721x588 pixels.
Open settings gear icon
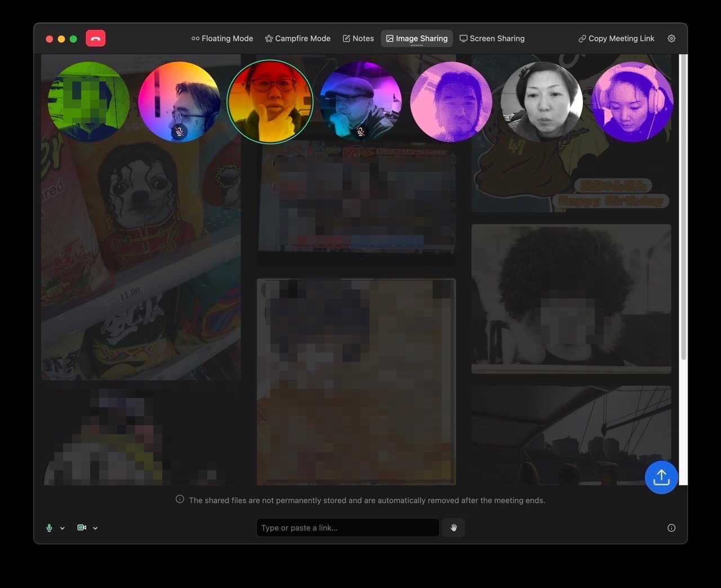click(x=671, y=38)
